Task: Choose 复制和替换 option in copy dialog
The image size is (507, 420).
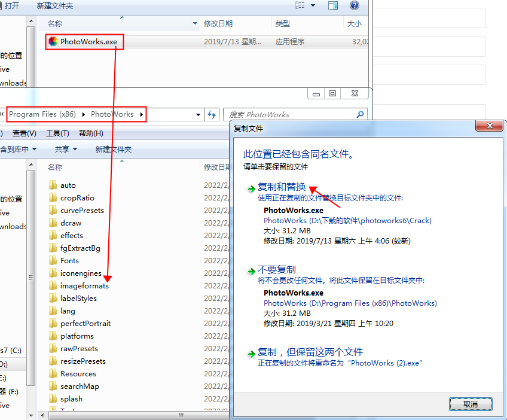Action: coord(282,187)
